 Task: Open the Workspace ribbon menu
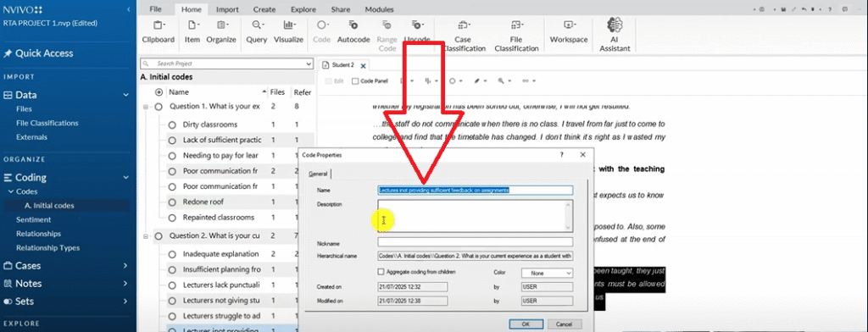click(569, 31)
